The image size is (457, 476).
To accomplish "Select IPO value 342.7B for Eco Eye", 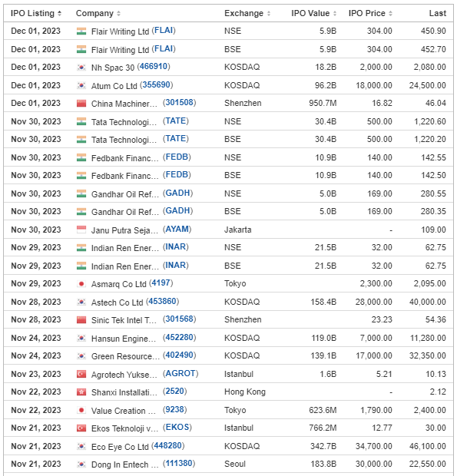I will [323, 446].
